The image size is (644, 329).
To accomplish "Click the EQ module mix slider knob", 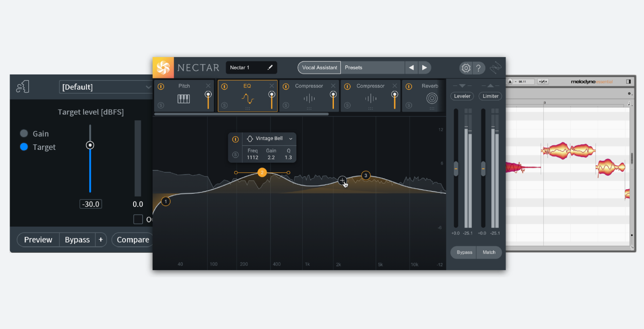I will click(272, 94).
